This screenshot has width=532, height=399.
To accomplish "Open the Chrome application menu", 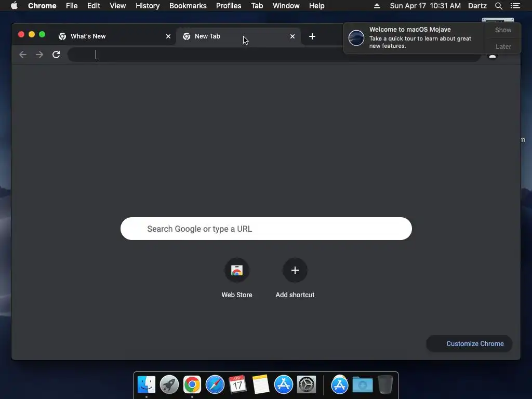I will 42,6.
